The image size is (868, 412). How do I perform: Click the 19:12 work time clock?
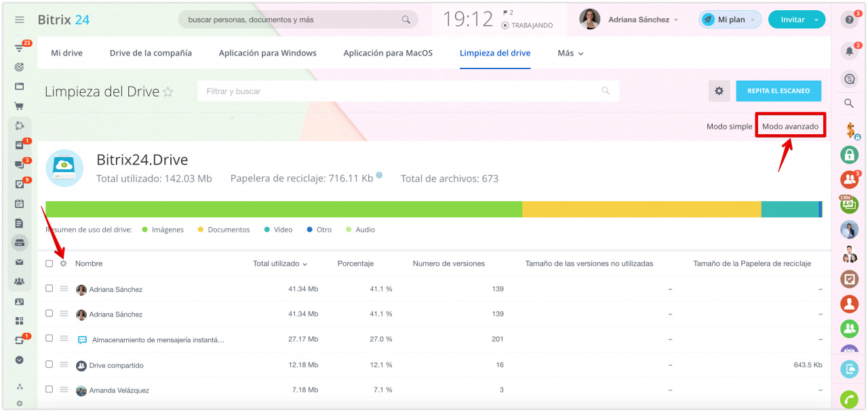pyautogui.click(x=468, y=20)
